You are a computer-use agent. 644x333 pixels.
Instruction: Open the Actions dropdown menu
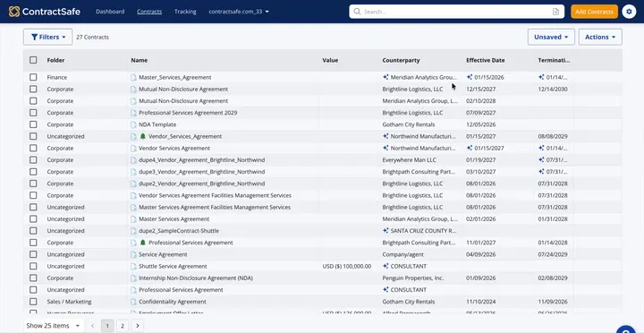point(600,37)
